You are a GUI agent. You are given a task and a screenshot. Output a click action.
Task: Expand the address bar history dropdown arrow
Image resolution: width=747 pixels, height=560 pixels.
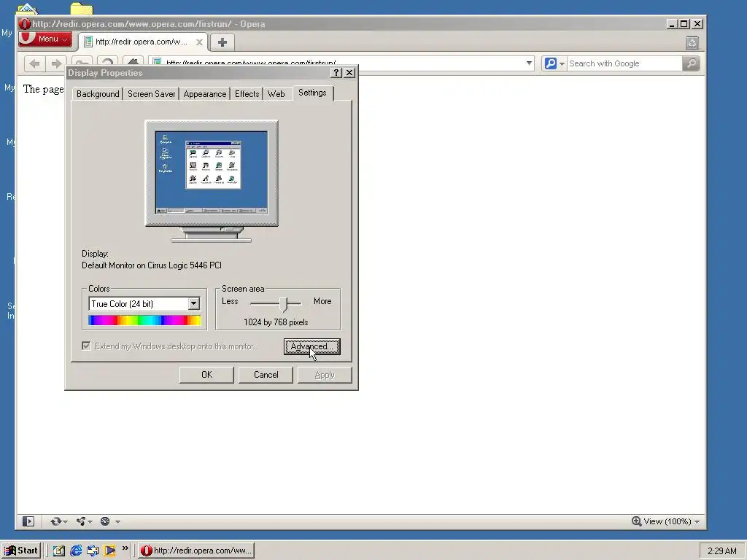(x=529, y=63)
